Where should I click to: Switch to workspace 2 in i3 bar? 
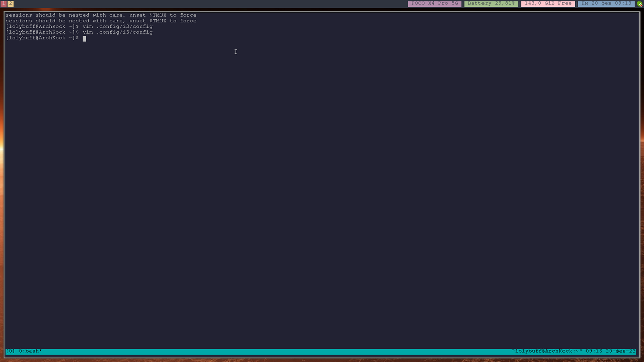click(10, 3)
